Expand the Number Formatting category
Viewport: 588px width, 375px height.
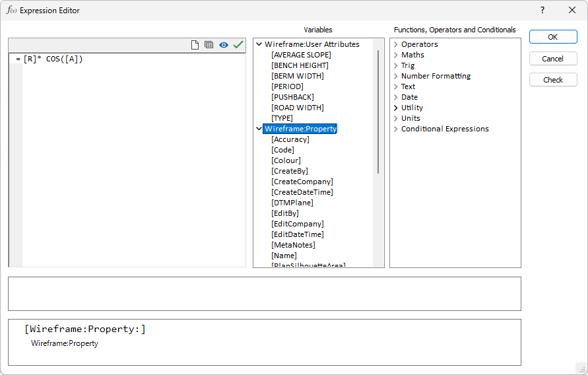pyautogui.click(x=396, y=76)
